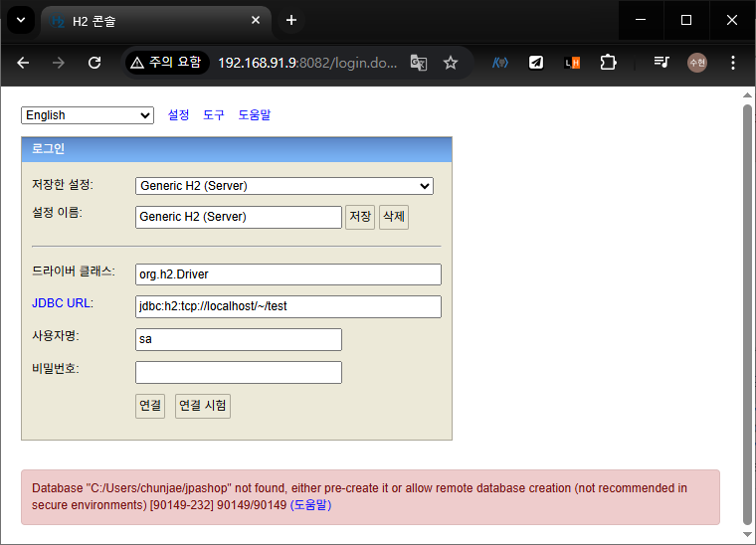Expand the 저장한 설정 saved settings dropdown

coord(284,186)
